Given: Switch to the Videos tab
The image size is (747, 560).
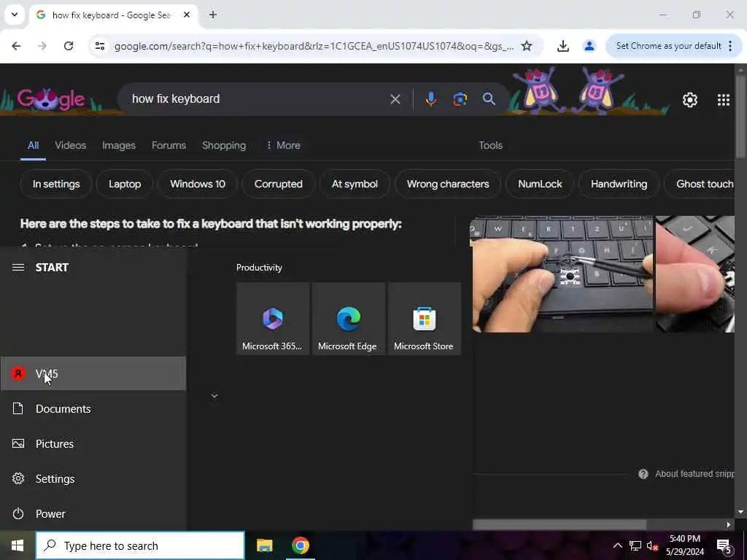Looking at the screenshot, I should 71,145.
